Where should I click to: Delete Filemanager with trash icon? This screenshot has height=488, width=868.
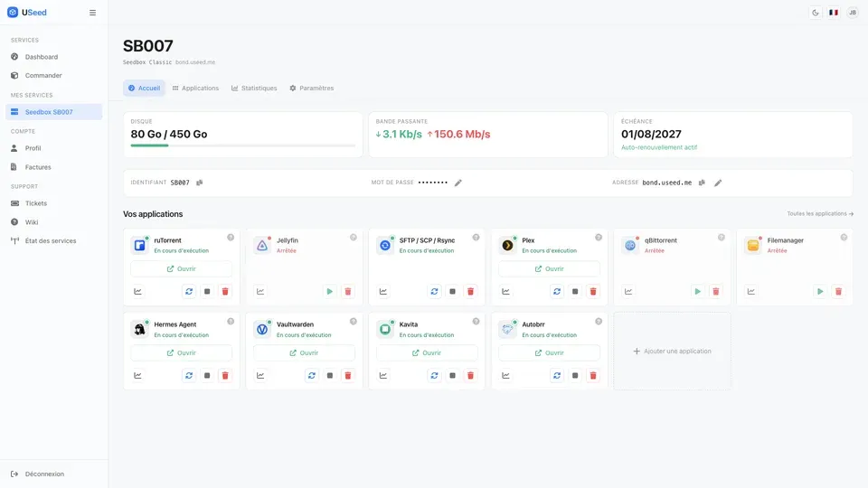click(839, 292)
